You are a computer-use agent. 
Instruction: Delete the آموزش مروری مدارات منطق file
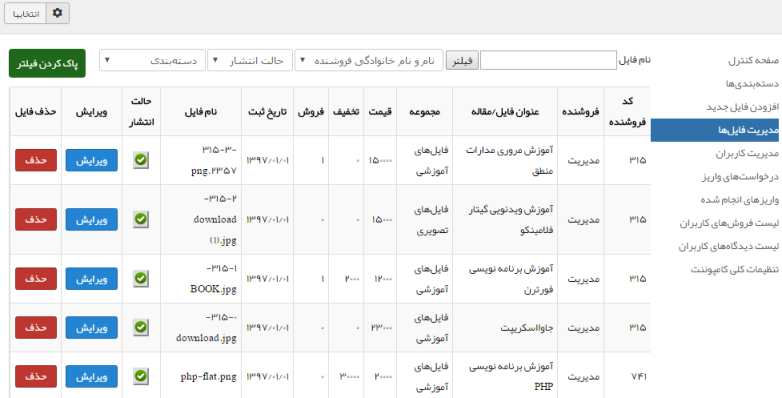tap(36, 160)
